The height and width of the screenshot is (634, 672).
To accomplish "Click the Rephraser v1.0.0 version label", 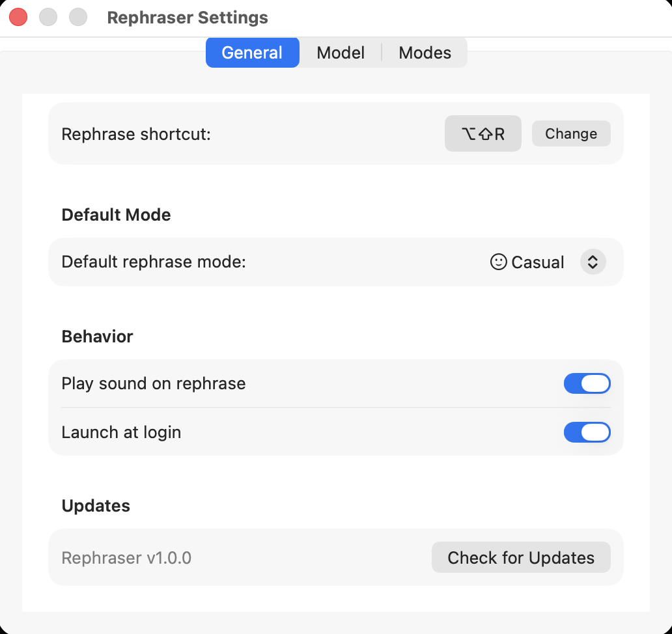I will pos(126,557).
